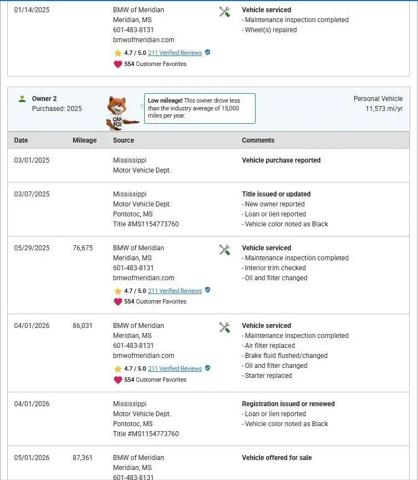Click the Owner 2 heading text

(44, 99)
